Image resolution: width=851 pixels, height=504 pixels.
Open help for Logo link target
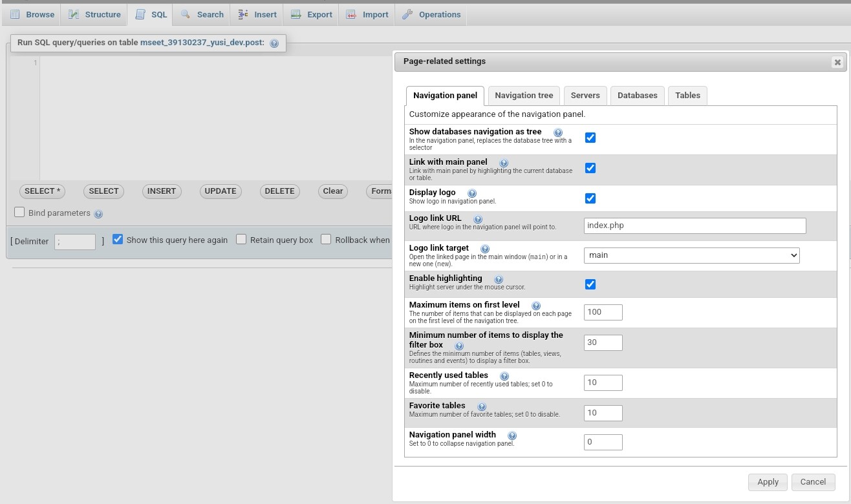point(485,249)
